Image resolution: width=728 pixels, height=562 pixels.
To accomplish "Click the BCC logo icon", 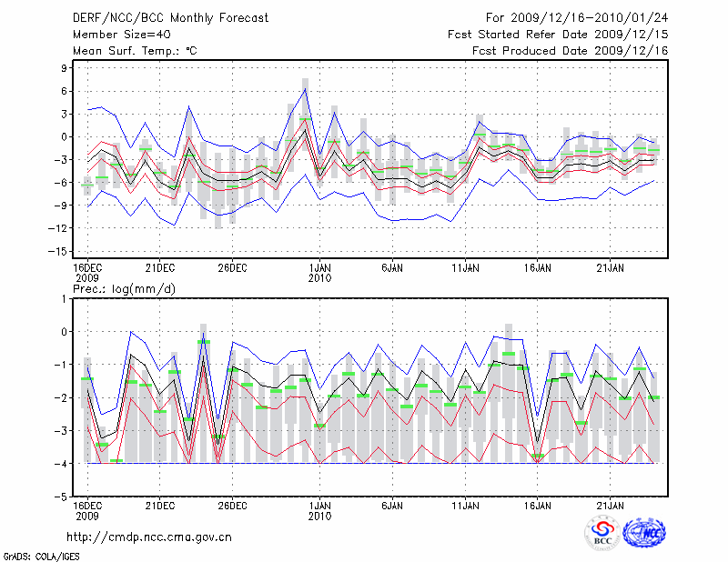I will click(602, 533).
